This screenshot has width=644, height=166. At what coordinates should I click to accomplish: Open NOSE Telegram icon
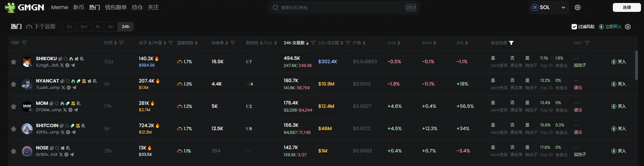(x=72, y=155)
